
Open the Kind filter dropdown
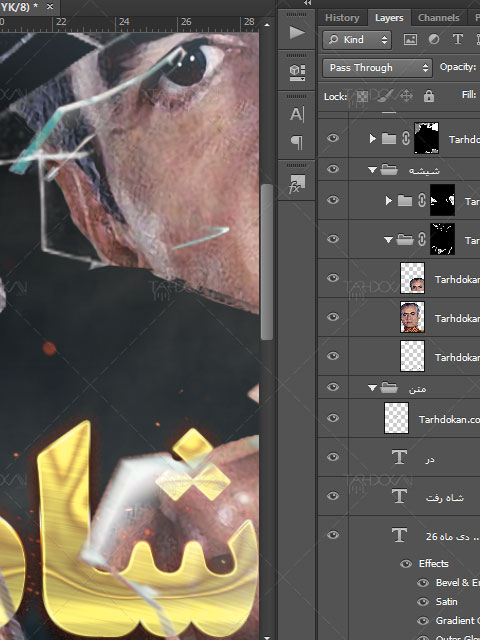(357, 40)
